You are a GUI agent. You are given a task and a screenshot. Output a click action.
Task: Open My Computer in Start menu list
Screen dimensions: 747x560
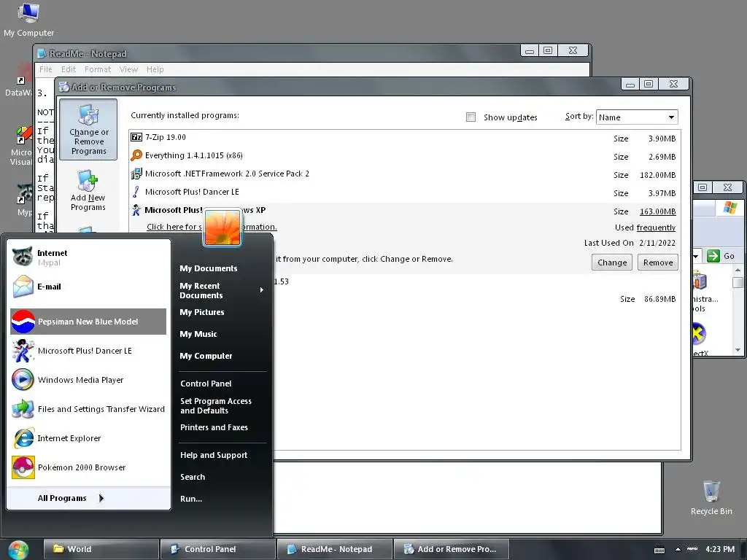click(206, 356)
